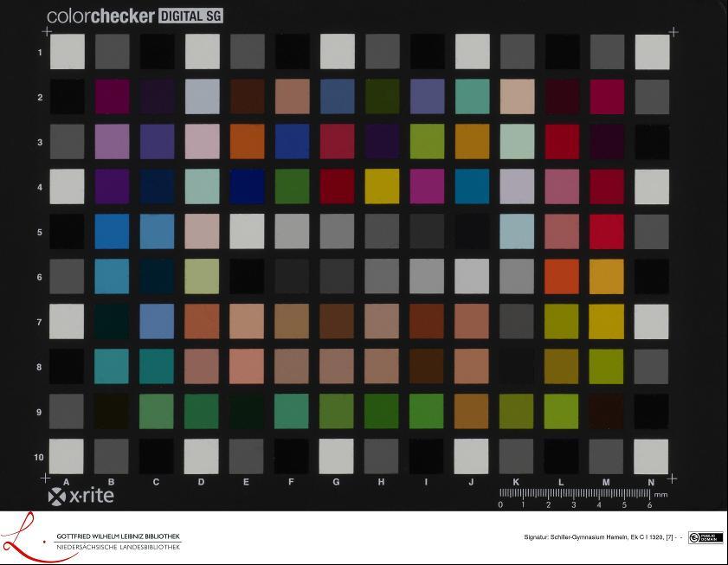The image size is (728, 565).
Task: Click column label A
Action: (67, 481)
